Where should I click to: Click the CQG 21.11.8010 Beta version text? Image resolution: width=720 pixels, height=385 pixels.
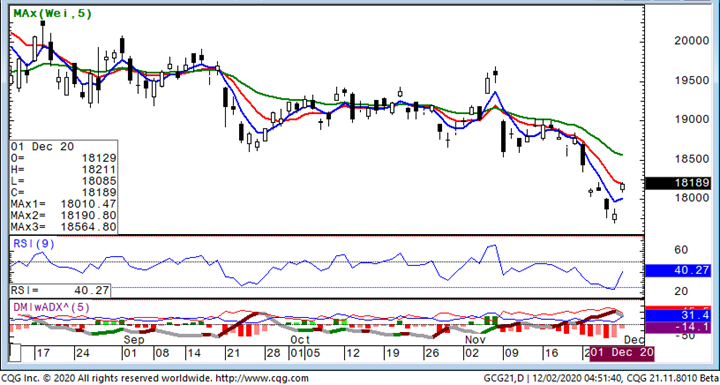(672, 379)
